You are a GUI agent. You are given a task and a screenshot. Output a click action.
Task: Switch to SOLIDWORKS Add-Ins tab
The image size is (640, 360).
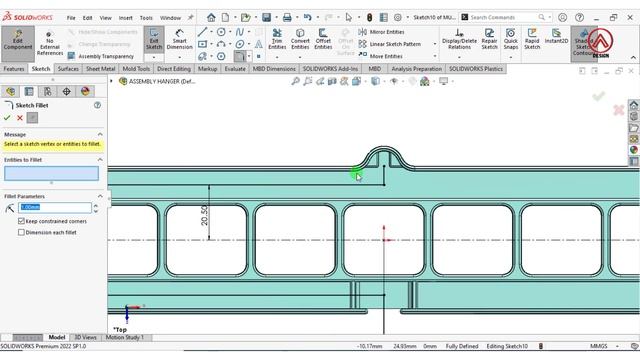pos(330,69)
